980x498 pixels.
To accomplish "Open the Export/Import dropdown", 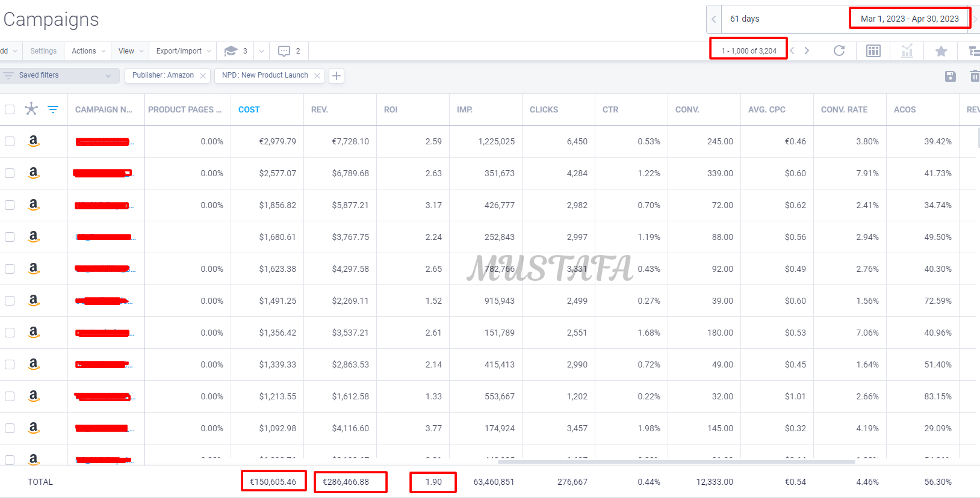I will (183, 51).
